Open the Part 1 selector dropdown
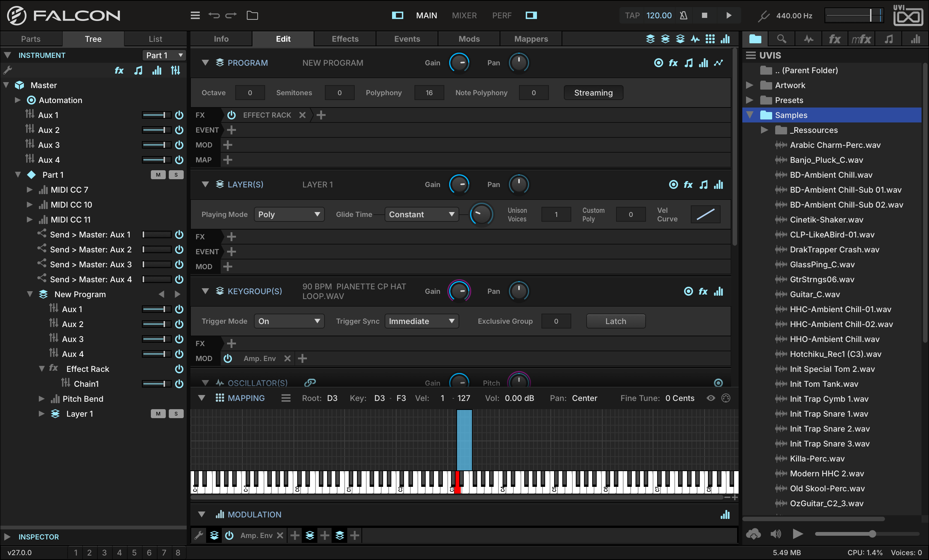The width and height of the screenshot is (929, 560). click(x=164, y=55)
